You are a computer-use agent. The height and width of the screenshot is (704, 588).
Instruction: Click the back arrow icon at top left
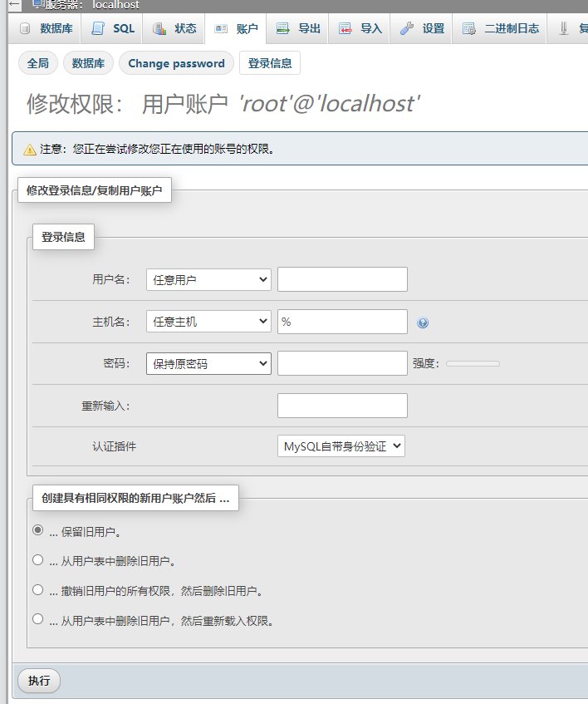pos(14,4)
